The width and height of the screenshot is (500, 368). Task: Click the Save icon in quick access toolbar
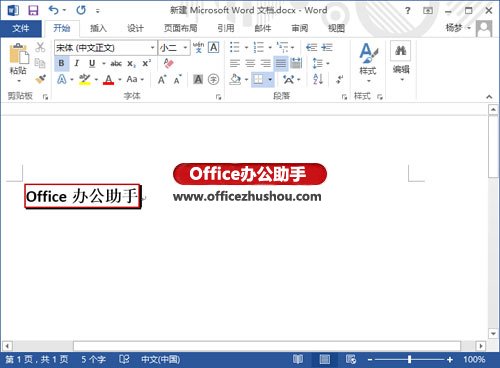[x=33, y=10]
